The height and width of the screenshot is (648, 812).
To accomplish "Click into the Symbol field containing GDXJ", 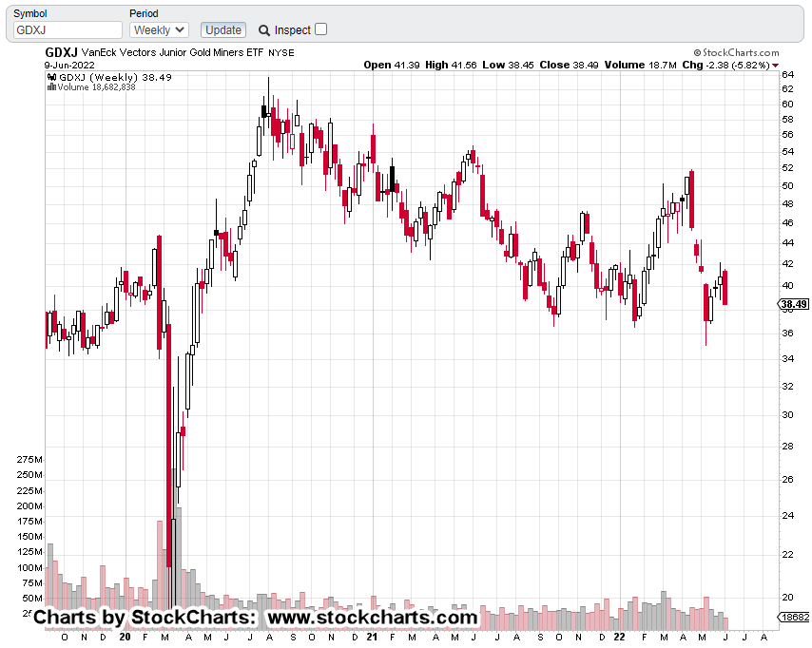I will (67, 30).
